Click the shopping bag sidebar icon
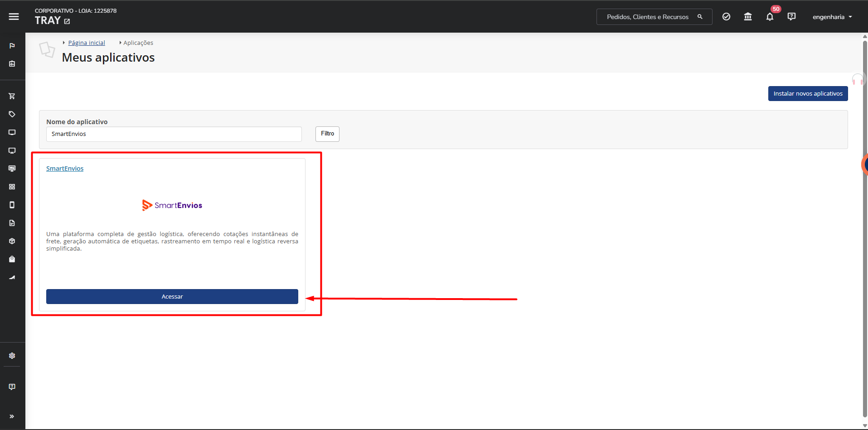 click(12, 259)
